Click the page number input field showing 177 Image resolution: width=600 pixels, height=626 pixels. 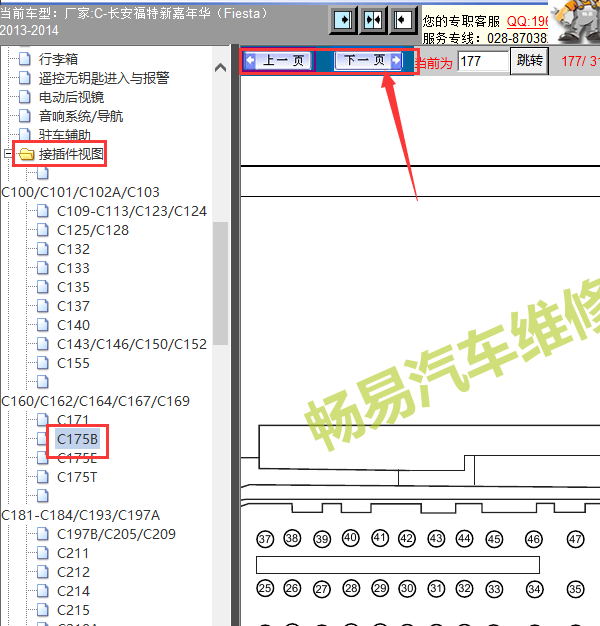tap(482, 61)
